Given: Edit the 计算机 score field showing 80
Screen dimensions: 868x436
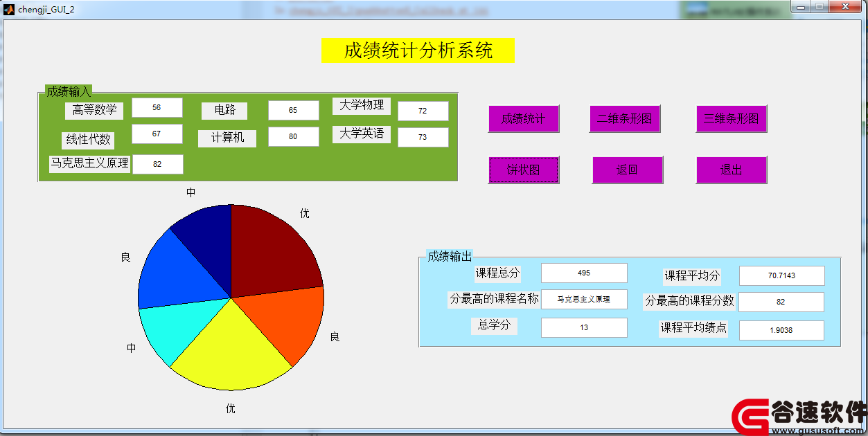Looking at the screenshot, I should coord(294,136).
